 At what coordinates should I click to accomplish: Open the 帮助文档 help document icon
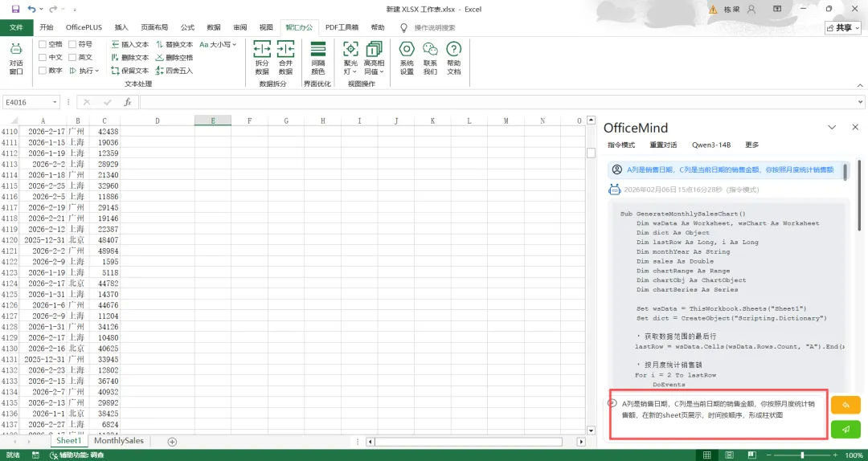(454, 58)
